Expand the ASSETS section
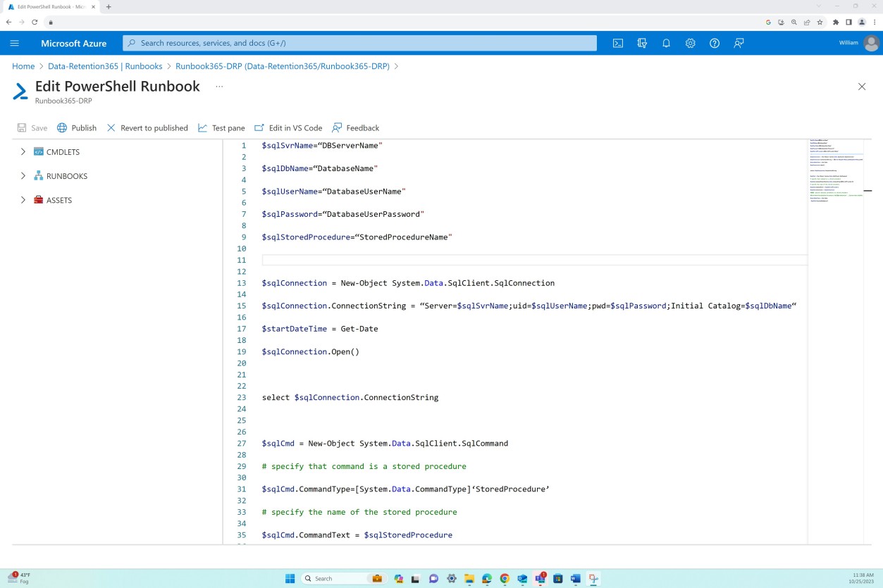Viewport: 883px width, 588px height. click(x=23, y=200)
